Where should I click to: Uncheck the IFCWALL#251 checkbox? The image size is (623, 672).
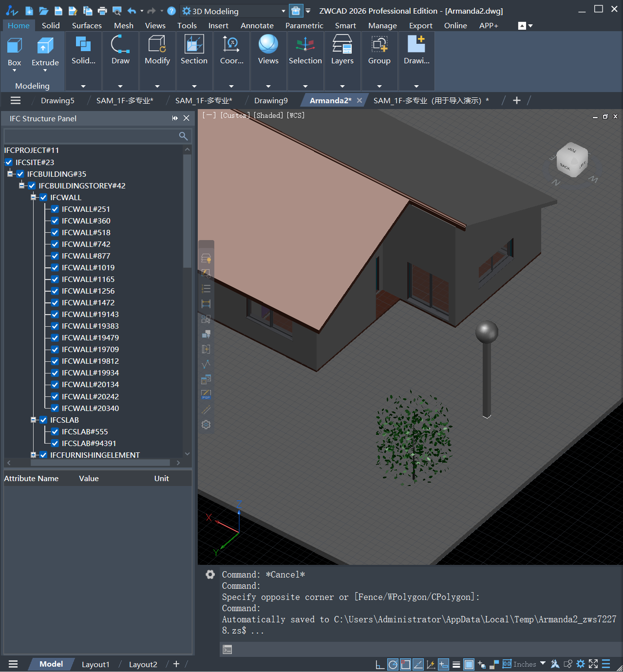coord(55,209)
